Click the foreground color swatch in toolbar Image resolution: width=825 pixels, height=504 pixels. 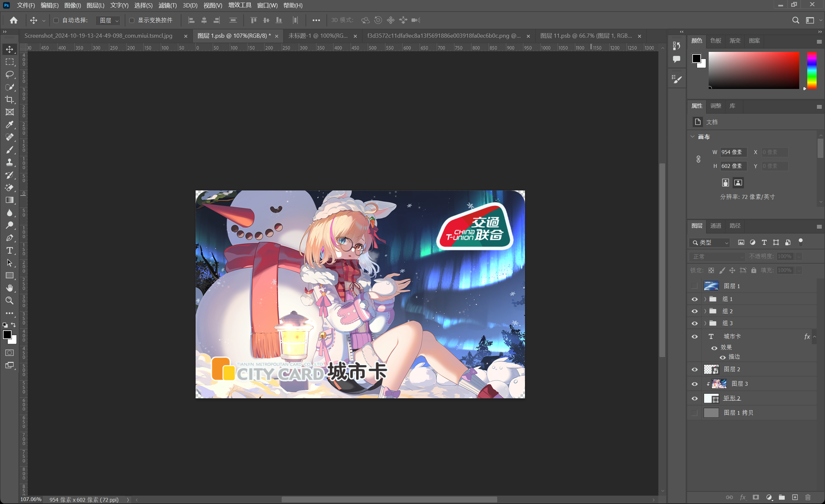[7, 334]
